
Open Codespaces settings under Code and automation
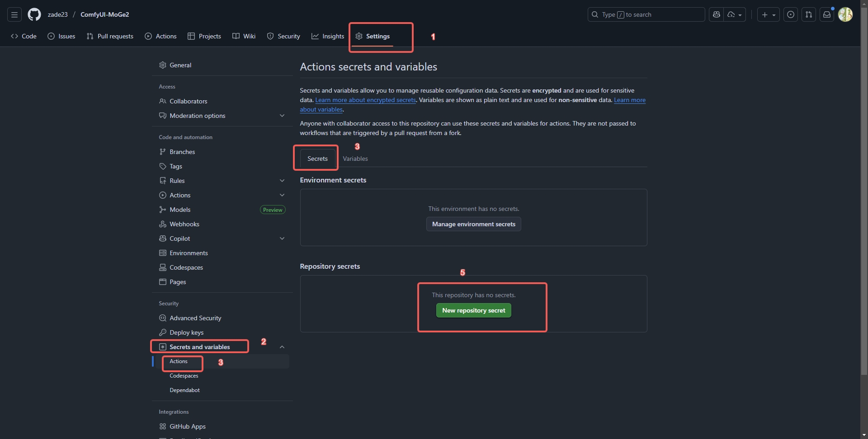pyautogui.click(x=222, y=267)
